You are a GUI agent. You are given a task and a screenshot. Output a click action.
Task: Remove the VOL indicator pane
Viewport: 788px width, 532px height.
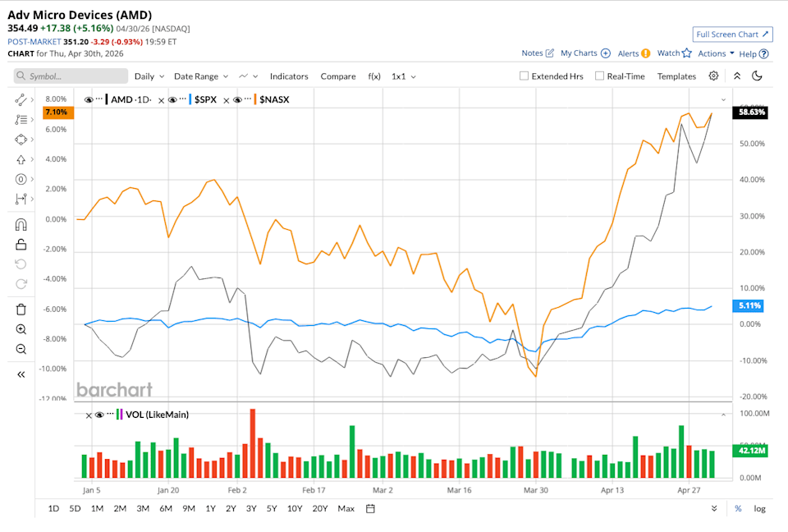tap(89, 415)
